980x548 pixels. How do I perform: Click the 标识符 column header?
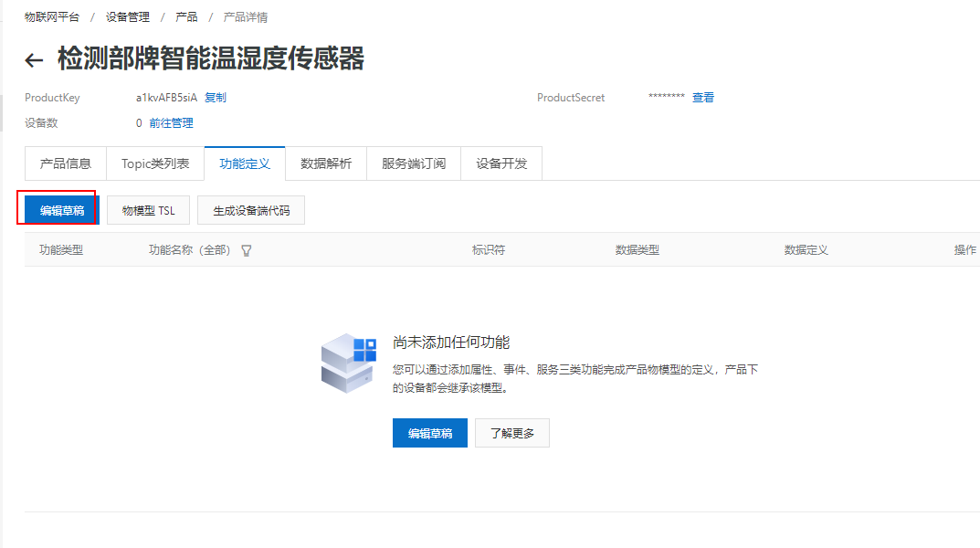[488, 250]
